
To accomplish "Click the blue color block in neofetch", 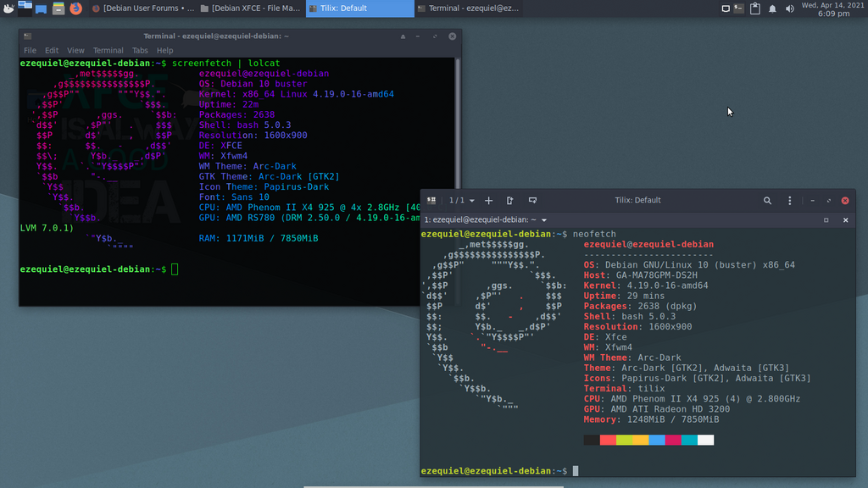I will [657, 440].
